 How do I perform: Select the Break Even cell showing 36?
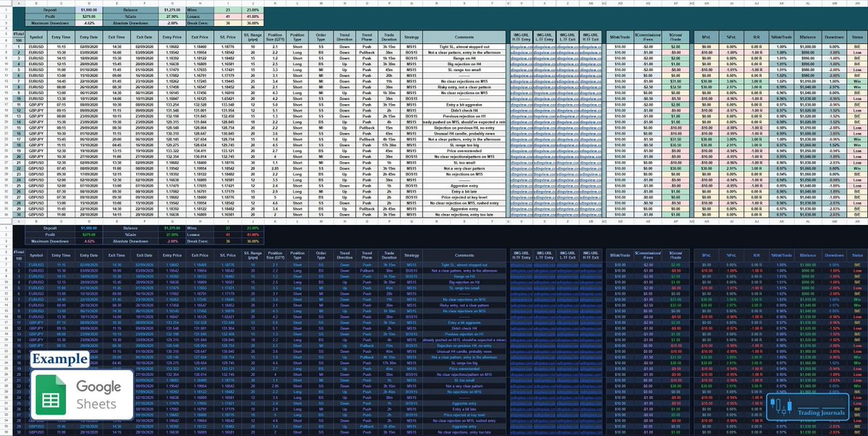229,24
